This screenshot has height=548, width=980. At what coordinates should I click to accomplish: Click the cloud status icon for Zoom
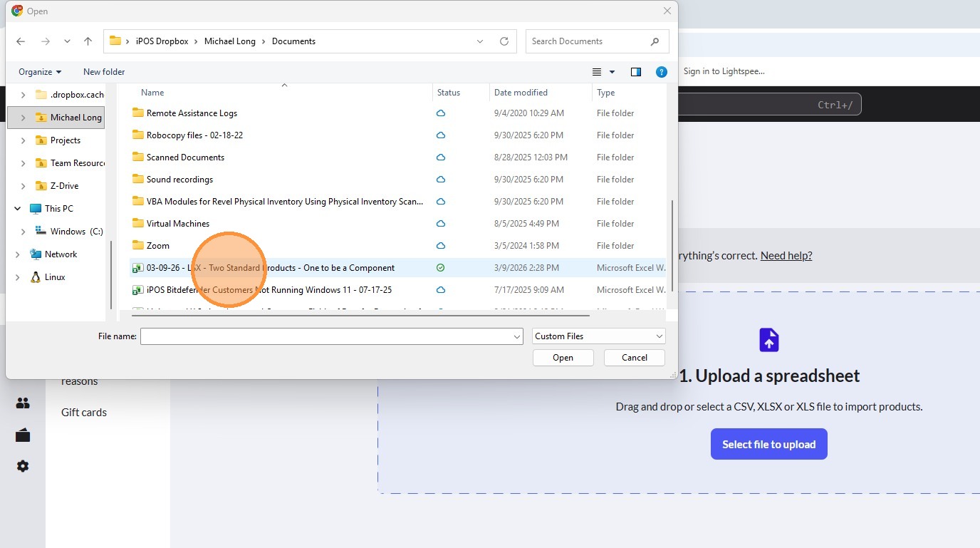440,246
